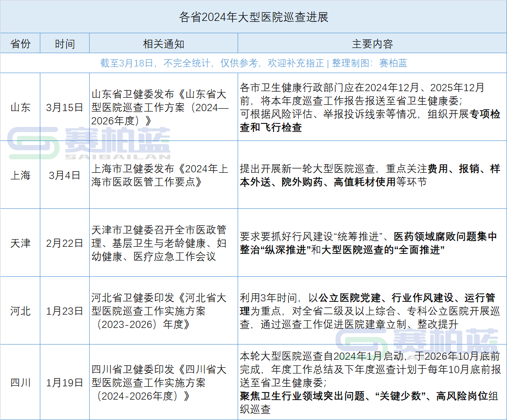507x420 pixels.
Task: Click the 时间 column header
Action: point(64,43)
